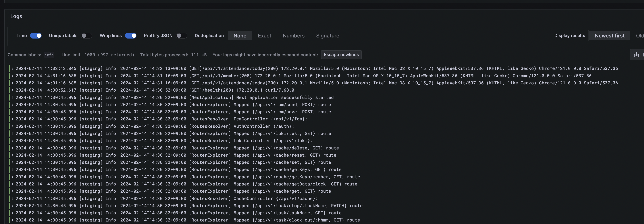Select Exact deduplication option
Image resolution: width=644 pixels, height=224 pixels.
pos(264,35)
